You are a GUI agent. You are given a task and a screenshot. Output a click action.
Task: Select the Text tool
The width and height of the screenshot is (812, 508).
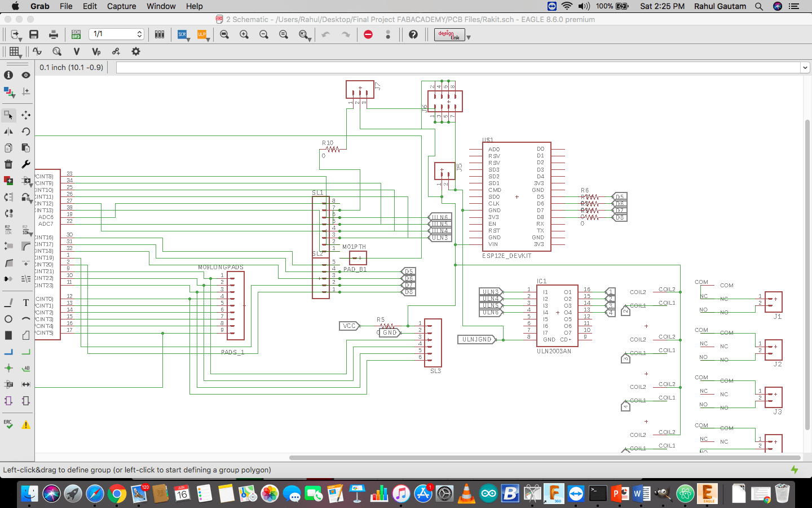26,303
